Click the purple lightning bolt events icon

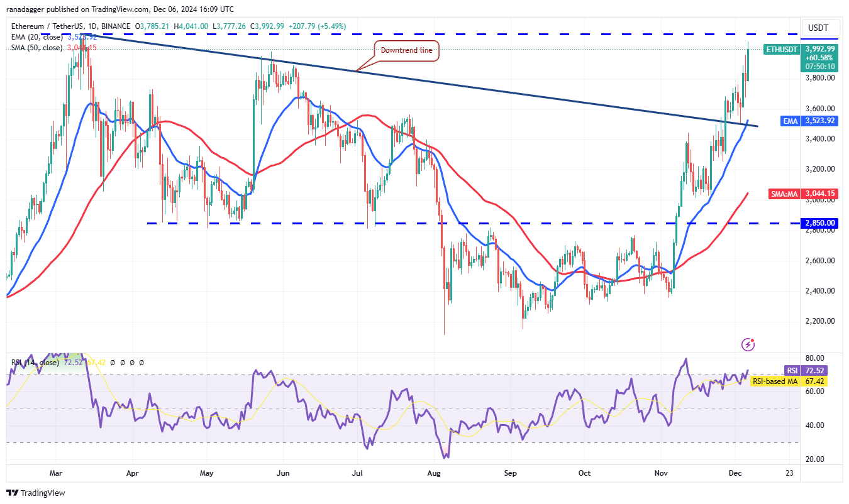(748, 344)
